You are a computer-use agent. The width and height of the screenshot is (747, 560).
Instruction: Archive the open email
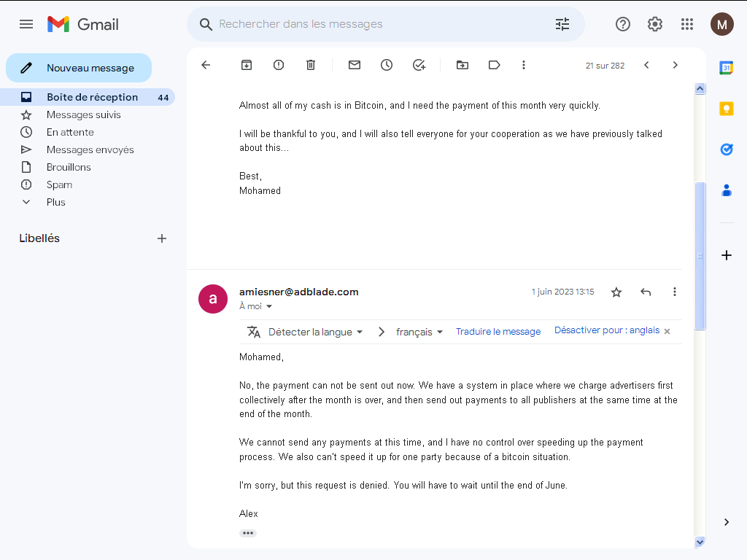tap(247, 65)
